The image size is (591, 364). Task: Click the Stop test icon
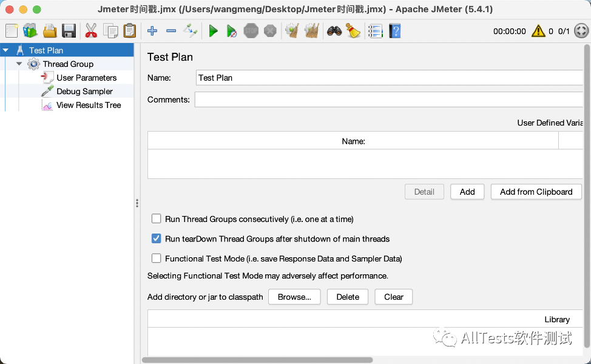coord(251,31)
